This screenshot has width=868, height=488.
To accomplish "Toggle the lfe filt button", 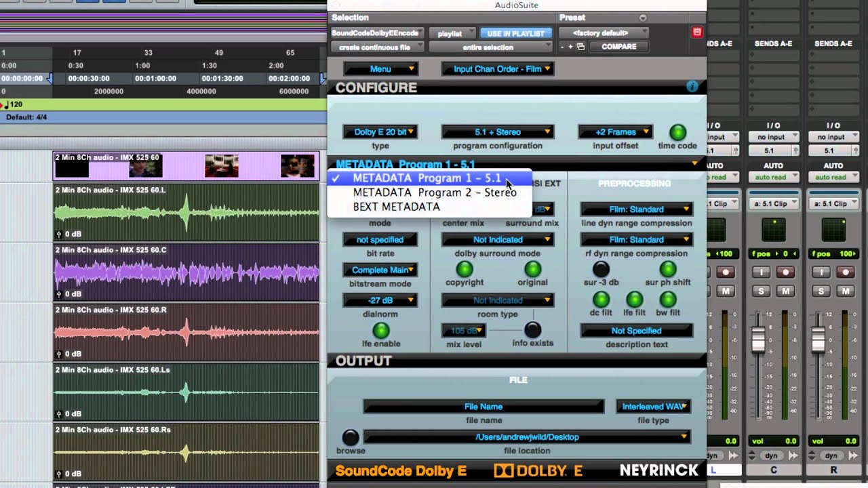I will (x=635, y=299).
